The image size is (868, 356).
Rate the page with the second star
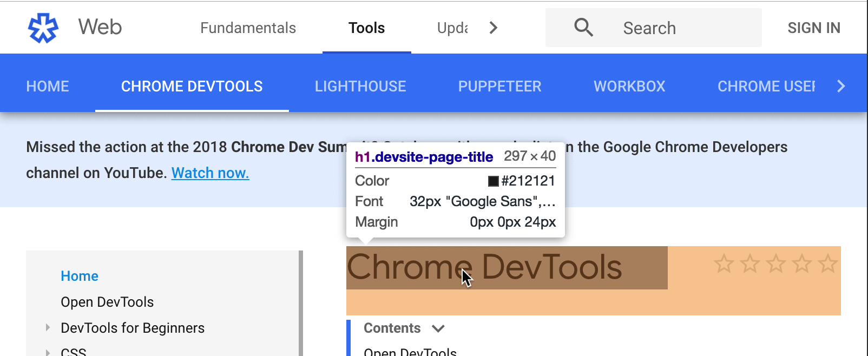pos(750,264)
